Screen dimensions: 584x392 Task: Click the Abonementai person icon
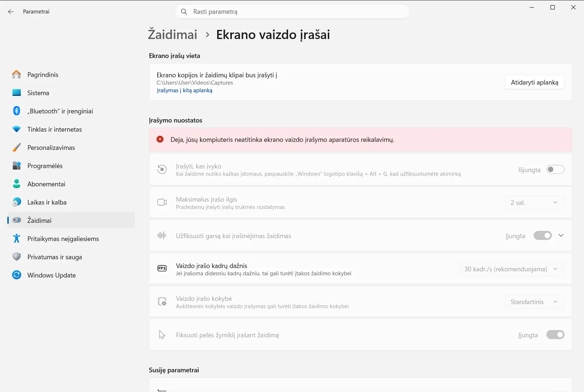[x=16, y=184]
